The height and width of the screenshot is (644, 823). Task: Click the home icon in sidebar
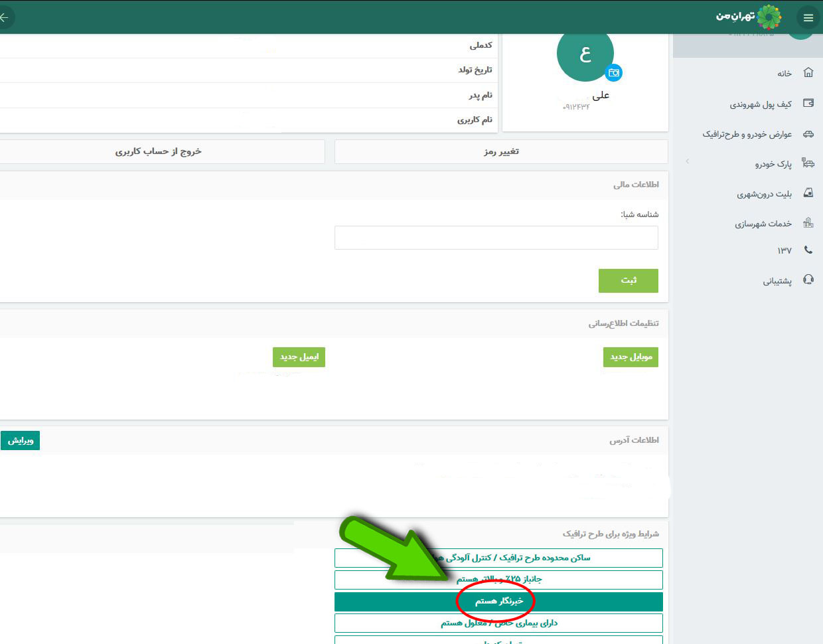808,72
